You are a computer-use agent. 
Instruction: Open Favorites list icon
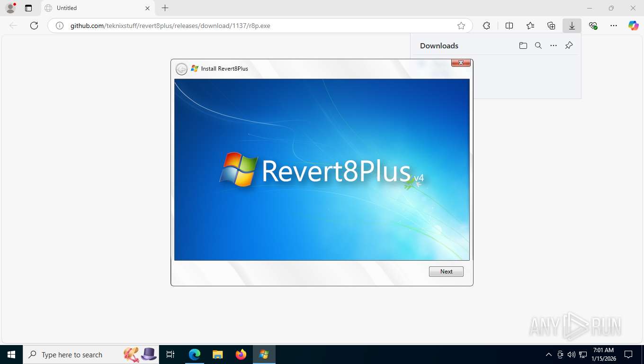(530, 26)
